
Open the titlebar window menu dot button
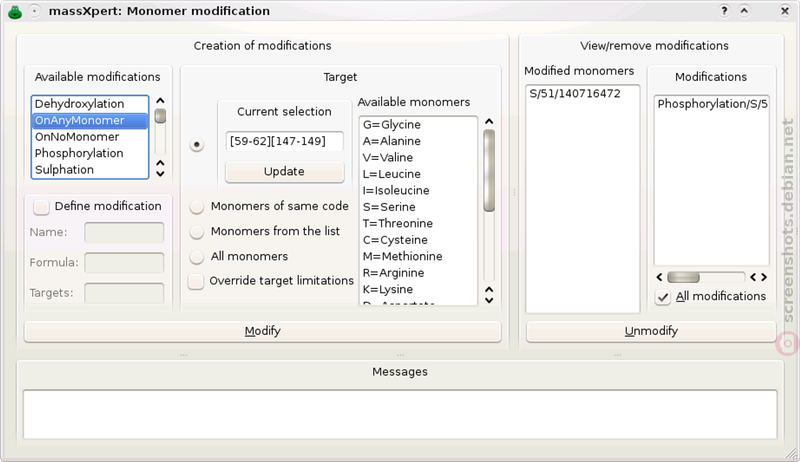click(x=34, y=11)
